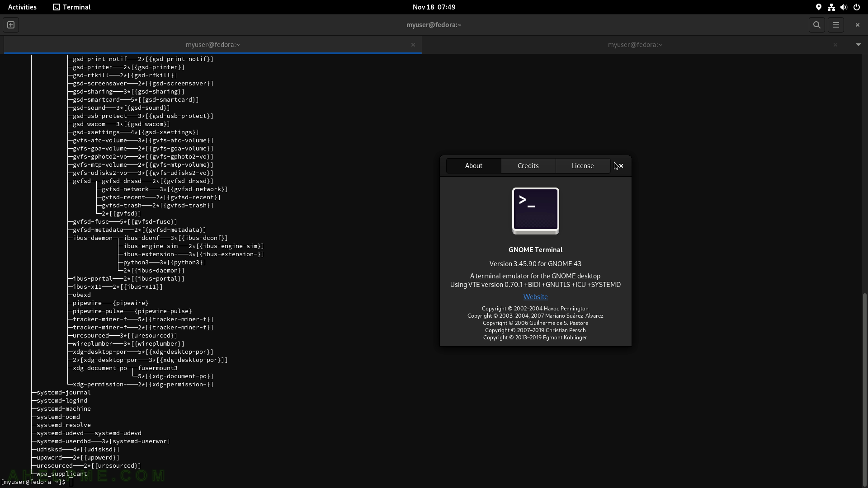The image size is (868, 488).
Task: Click the gvfsd-fuse process line
Action: [125, 222]
